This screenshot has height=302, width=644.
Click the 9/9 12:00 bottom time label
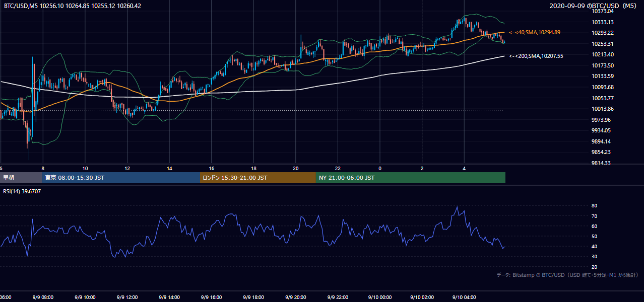click(127, 297)
